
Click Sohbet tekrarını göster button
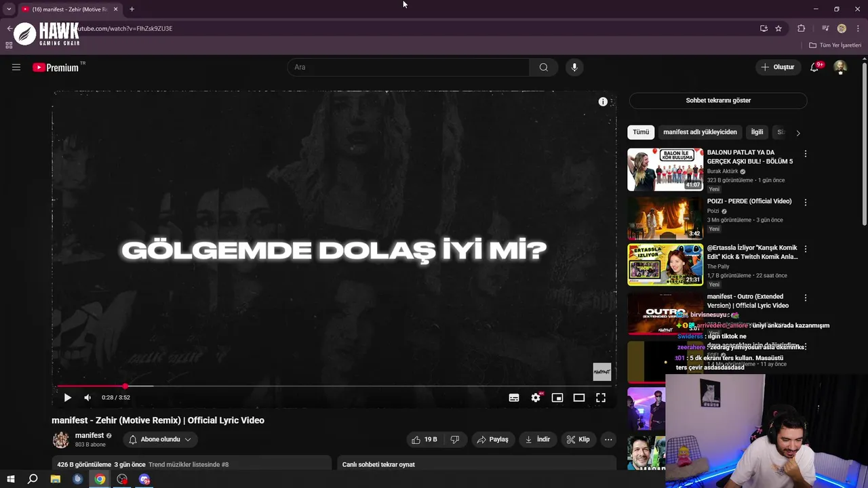718,100
